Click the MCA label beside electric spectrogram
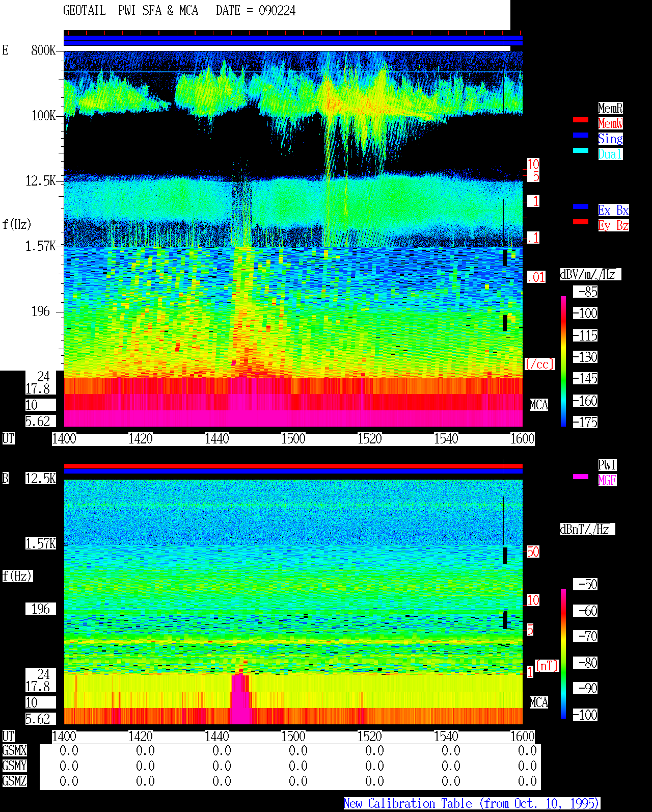This screenshot has height=812, width=652. 539,405
